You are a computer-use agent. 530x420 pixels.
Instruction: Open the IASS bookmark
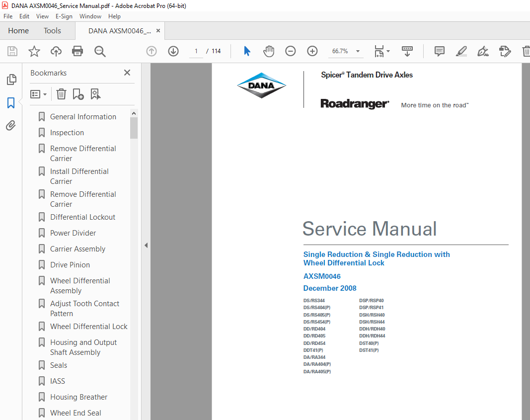(x=58, y=381)
